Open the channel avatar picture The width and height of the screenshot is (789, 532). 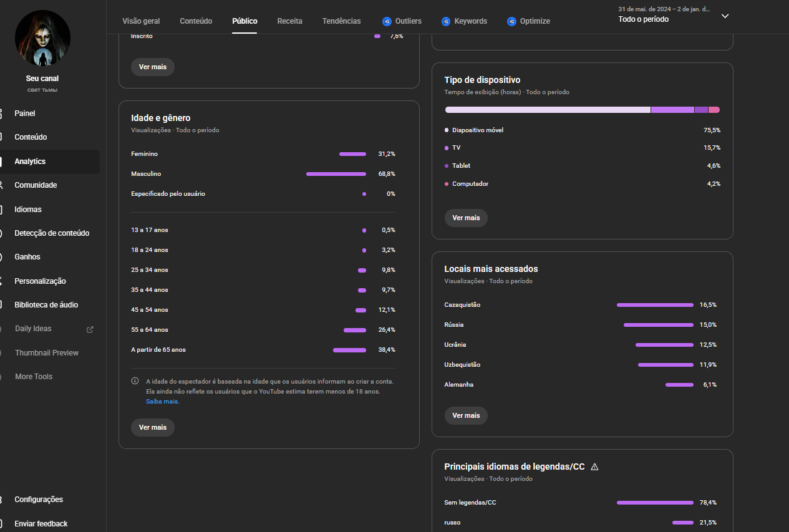[x=42, y=39]
